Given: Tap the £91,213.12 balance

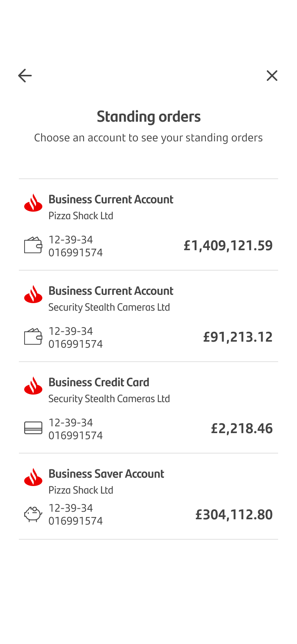Looking at the screenshot, I should coord(238,337).
